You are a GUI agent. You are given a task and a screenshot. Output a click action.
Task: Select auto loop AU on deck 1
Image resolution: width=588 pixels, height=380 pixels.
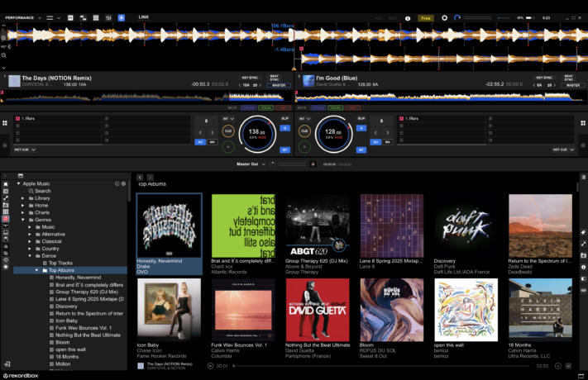click(200, 142)
